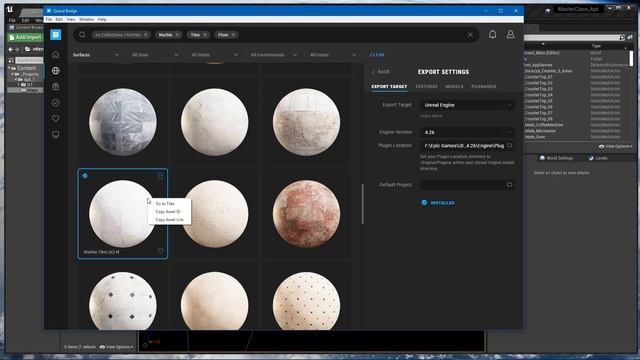
Task: Open the All Colors filter dropdown
Action: pyautogui.click(x=333, y=55)
